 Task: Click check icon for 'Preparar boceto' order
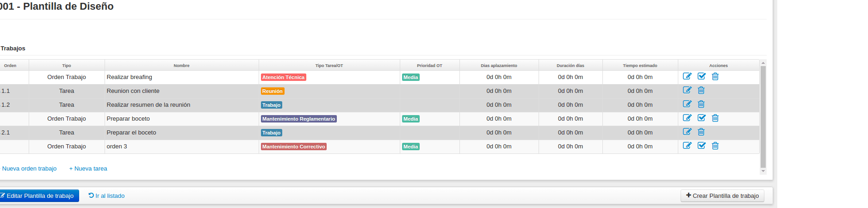point(701,118)
